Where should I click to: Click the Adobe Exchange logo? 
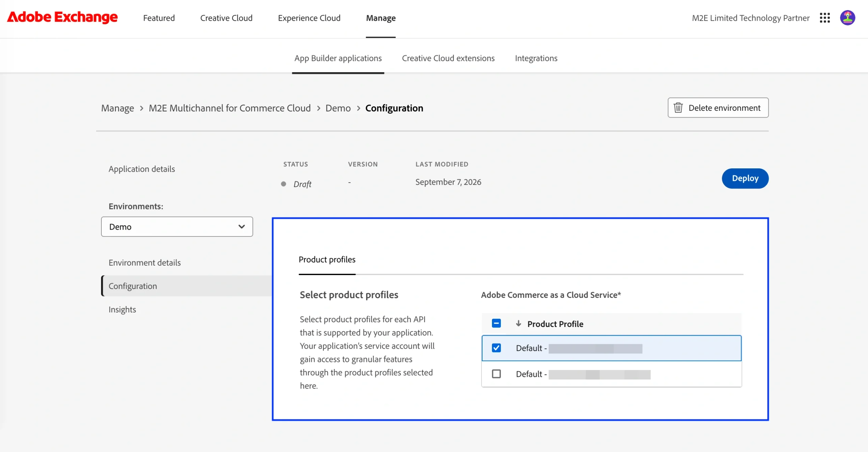[x=62, y=17]
